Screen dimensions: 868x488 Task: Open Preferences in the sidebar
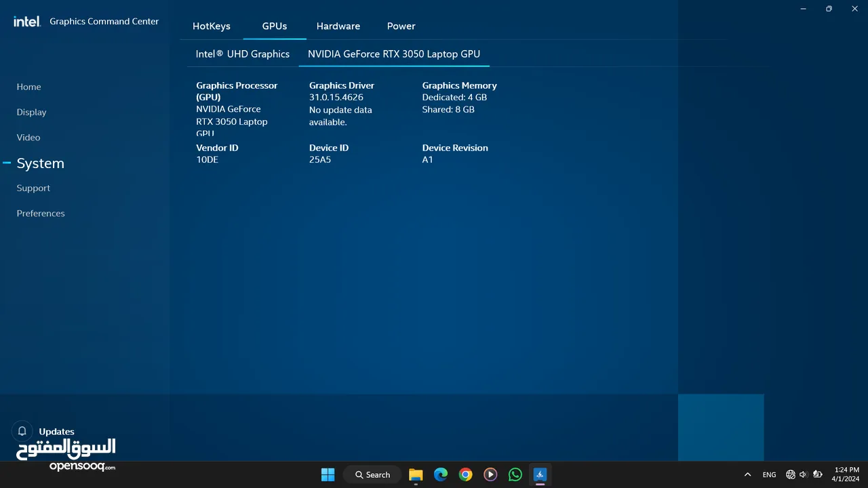pyautogui.click(x=41, y=213)
